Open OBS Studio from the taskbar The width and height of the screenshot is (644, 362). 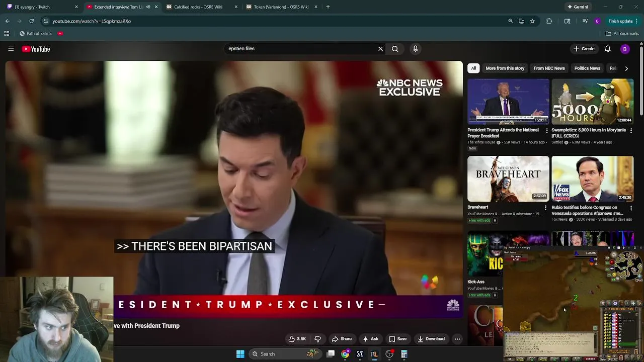pyautogui.click(x=389, y=354)
